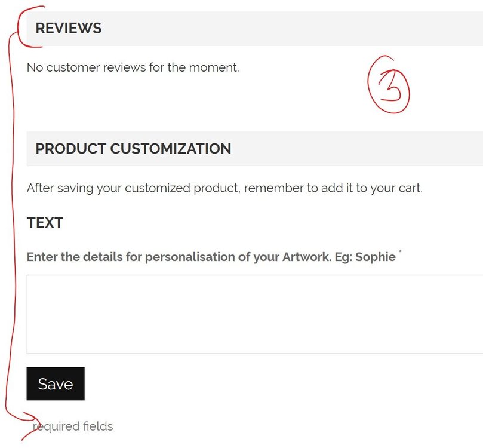Select the TEXT subheading
The width and height of the screenshot is (483, 448).
(x=45, y=223)
